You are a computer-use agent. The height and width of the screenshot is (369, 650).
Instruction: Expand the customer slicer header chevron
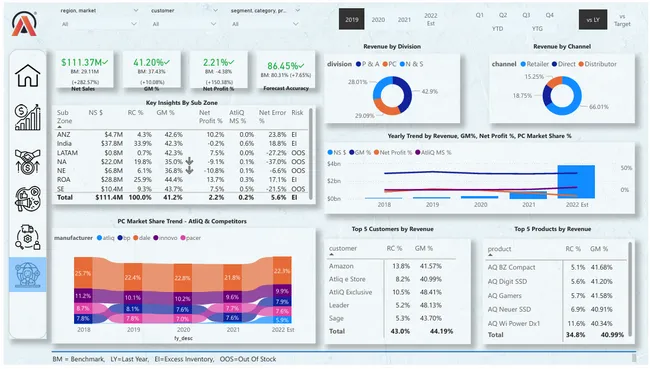click(215, 10)
